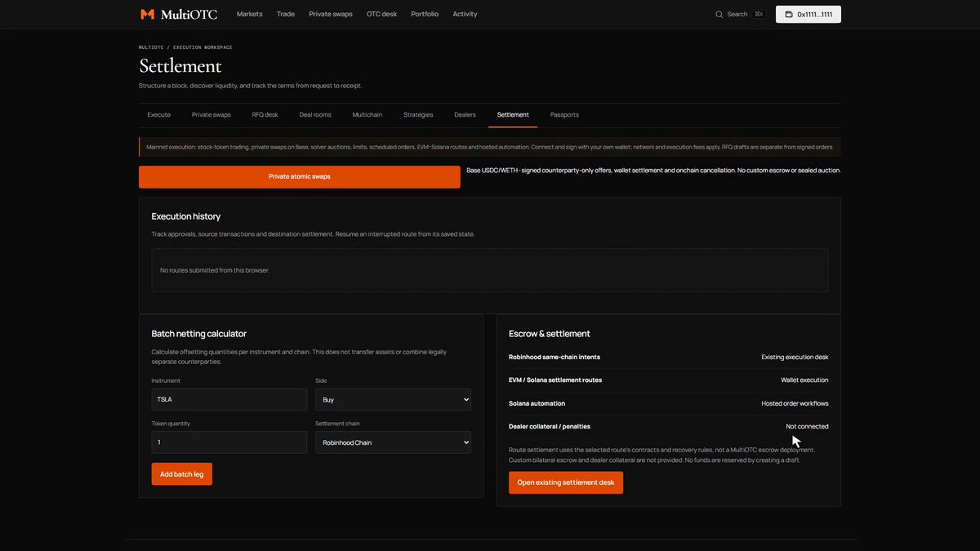Image resolution: width=980 pixels, height=551 pixels.
Task: Click the 'Escrow & settlement' heading
Action: (550, 333)
